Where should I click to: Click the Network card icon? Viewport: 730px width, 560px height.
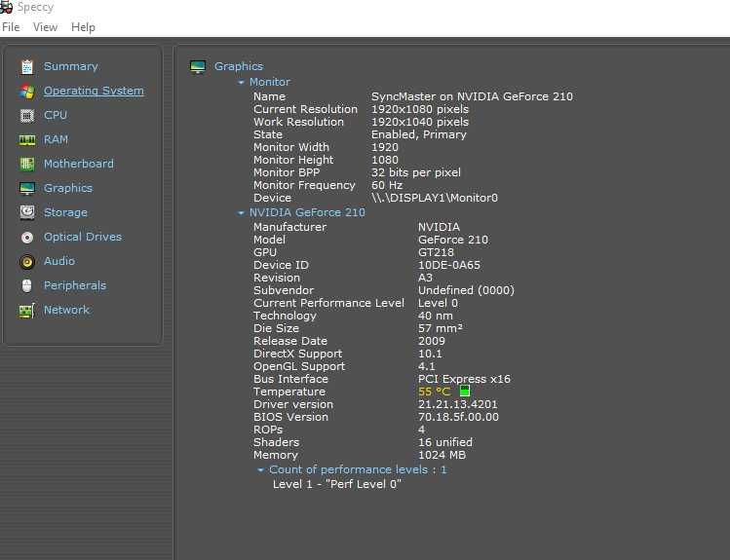pyautogui.click(x=27, y=311)
